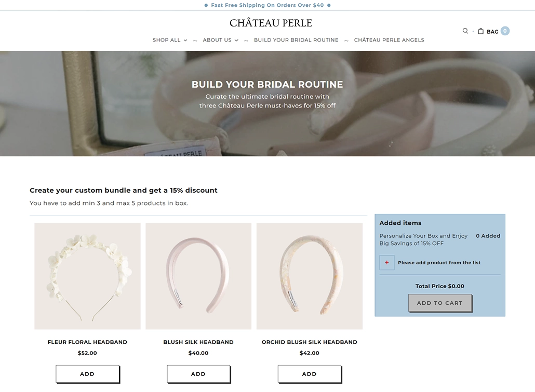The image size is (535, 392).
Task: Click the Total Price summary line
Action: tap(439, 286)
